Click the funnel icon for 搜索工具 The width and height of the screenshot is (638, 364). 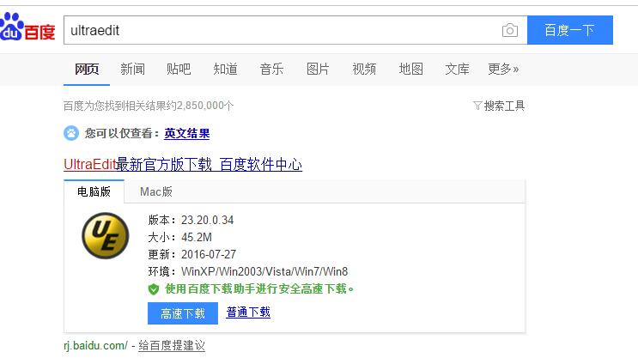click(x=477, y=106)
